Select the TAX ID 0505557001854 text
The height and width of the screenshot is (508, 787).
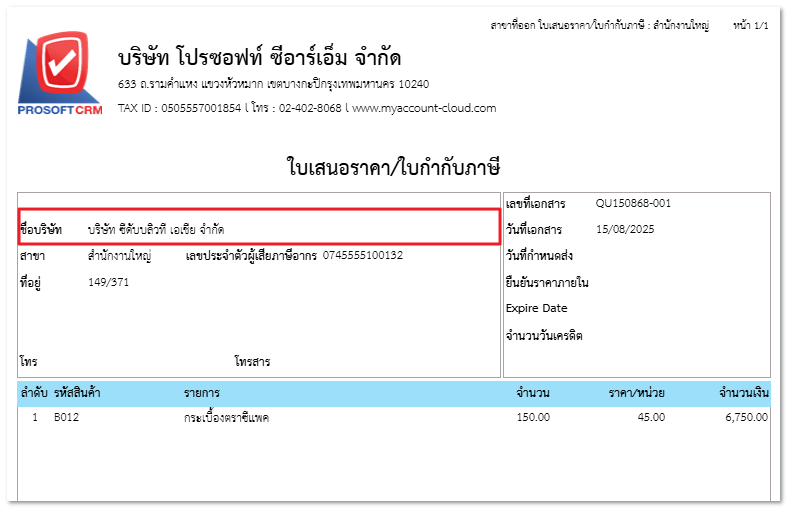click(x=180, y=108)
